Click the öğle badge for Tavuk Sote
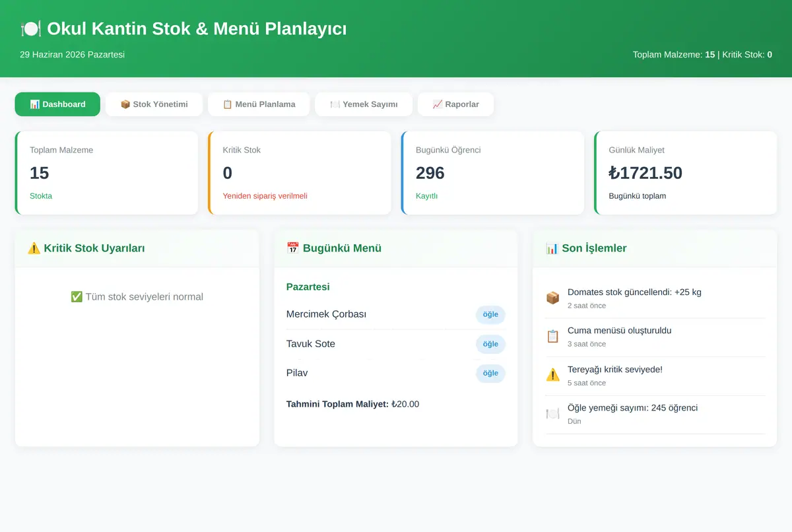 coord(490,344)
